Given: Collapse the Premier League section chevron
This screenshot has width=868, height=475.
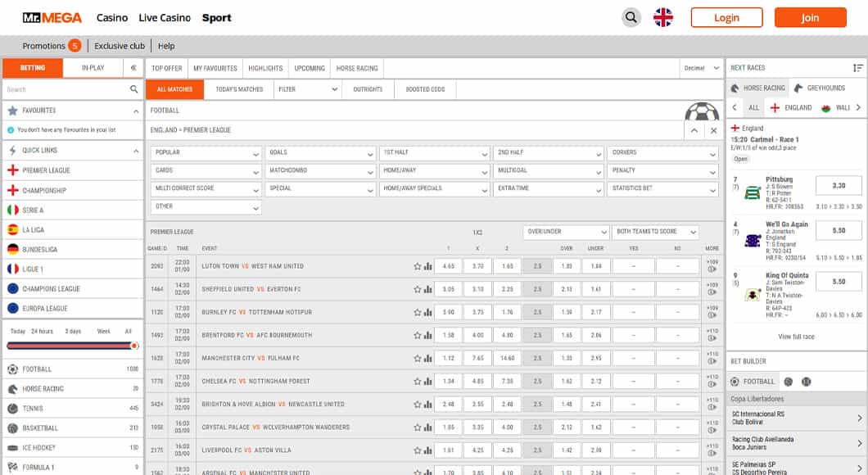Looking at the screenshot, I should pyautogui.click(x=694, y=130).
